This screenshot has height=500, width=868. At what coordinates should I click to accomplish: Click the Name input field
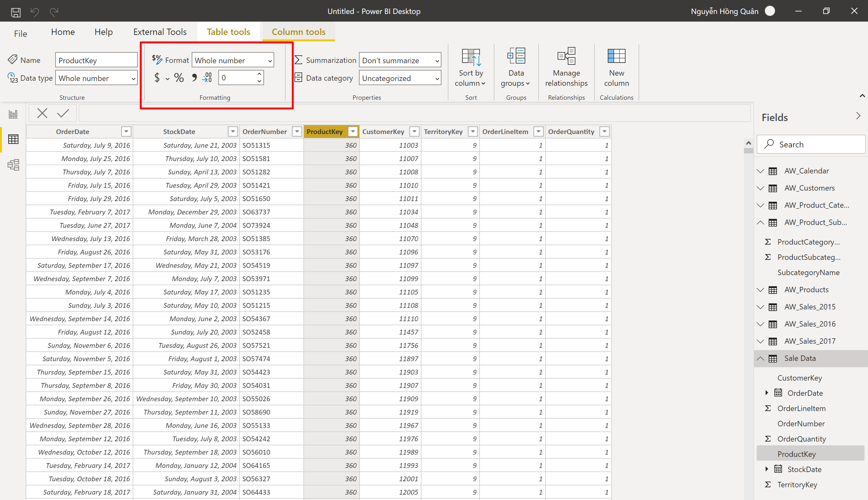tap(96, 60)
